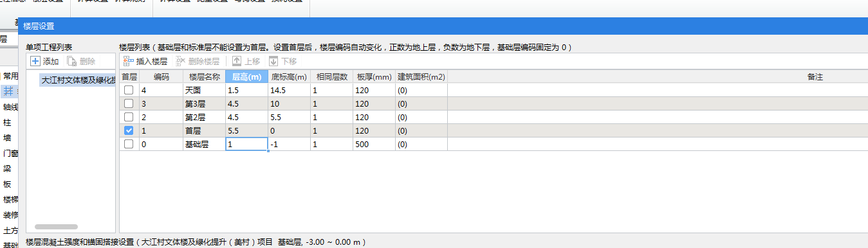Click the 底标高(m) column header
The image size is (868, 248).
point(290,77)
